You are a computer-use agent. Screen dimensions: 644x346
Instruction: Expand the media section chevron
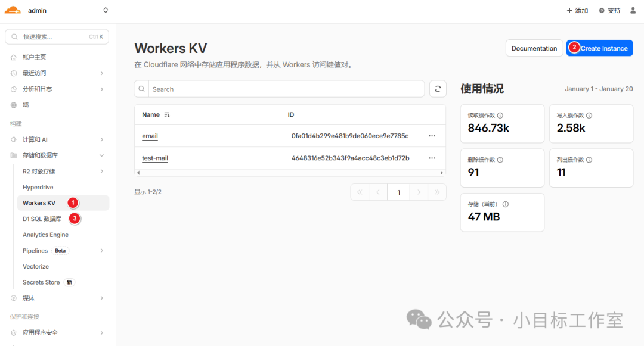[101, 298]
